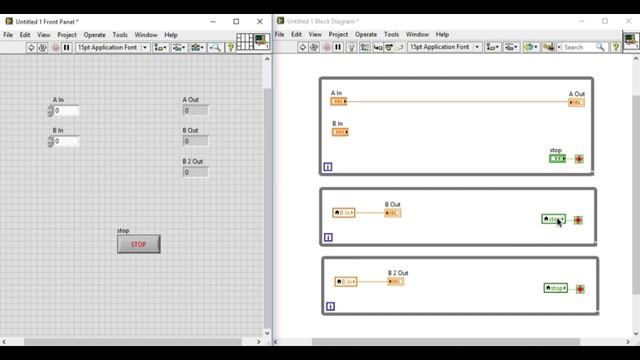
Task: Open Tools menu in Front Panel
Action: (120, 35)
